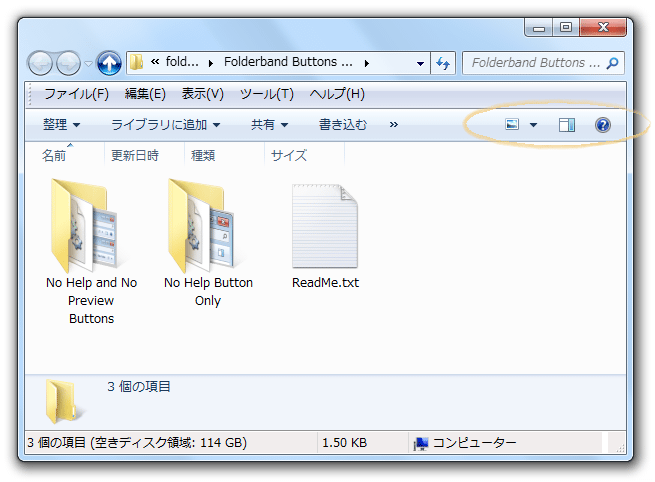Go forward with the Forward arrow button
The image size is (655, 482).
point(68,63)
